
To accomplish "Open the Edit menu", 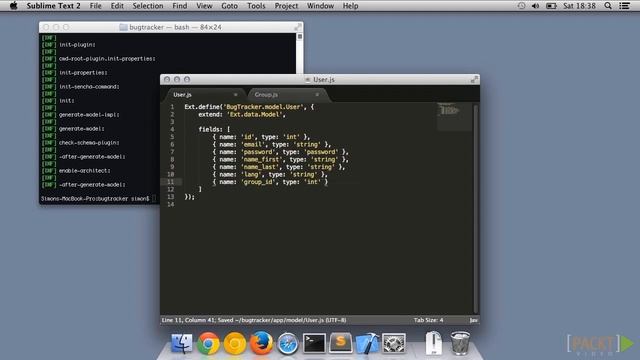I will [117, 6].
